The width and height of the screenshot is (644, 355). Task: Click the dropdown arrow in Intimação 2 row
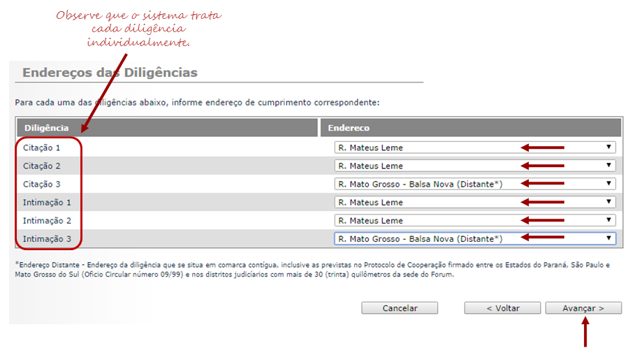(x=608, y=220)
